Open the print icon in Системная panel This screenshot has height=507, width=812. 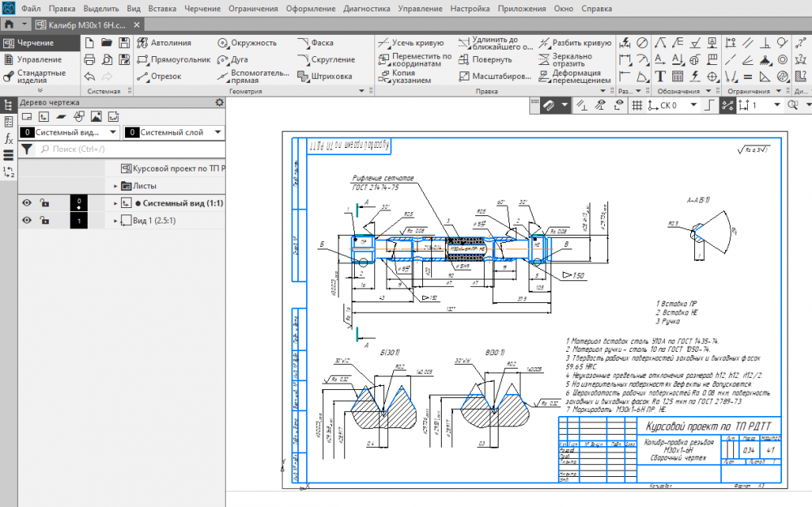(89, 59)
